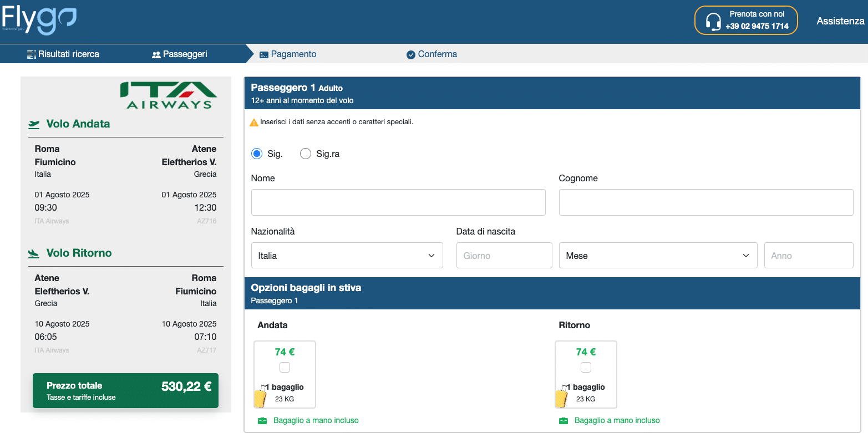868x433 pixels.
Task: Open the Conferma step
Action: (x=432, y=54)
